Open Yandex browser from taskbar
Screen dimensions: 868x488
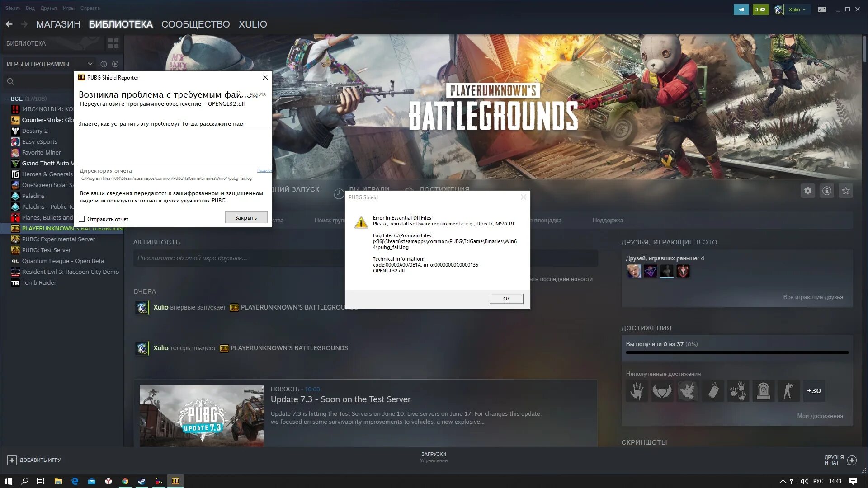click(108, 481)
